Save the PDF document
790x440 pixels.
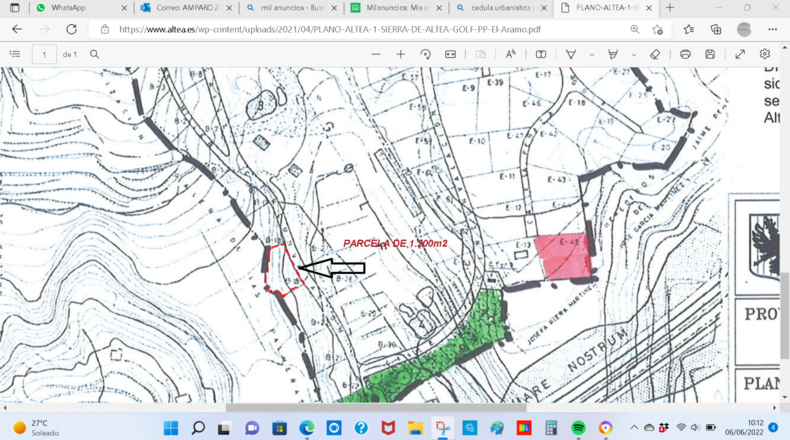click(x=710, y=54)
